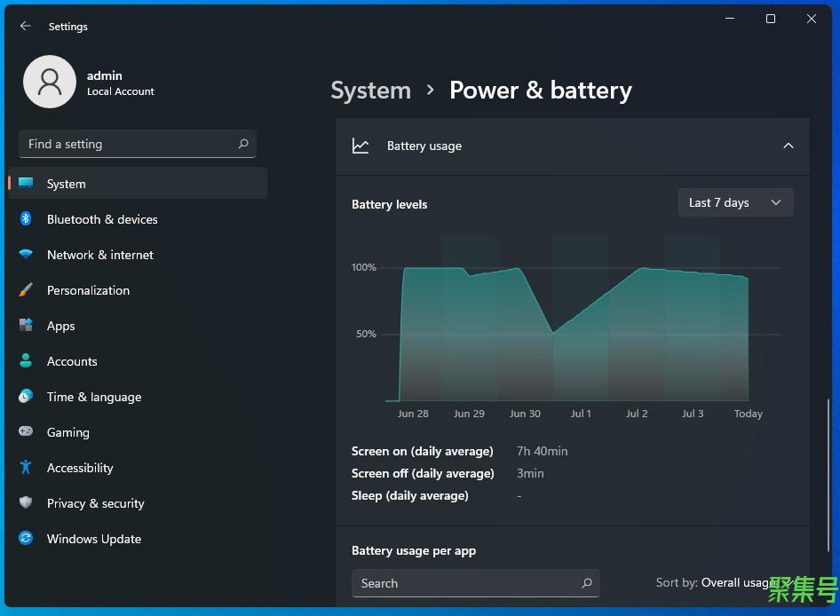Open Time & language settings
The height and width of the screenshot is (616, 840).
(138, 397)
